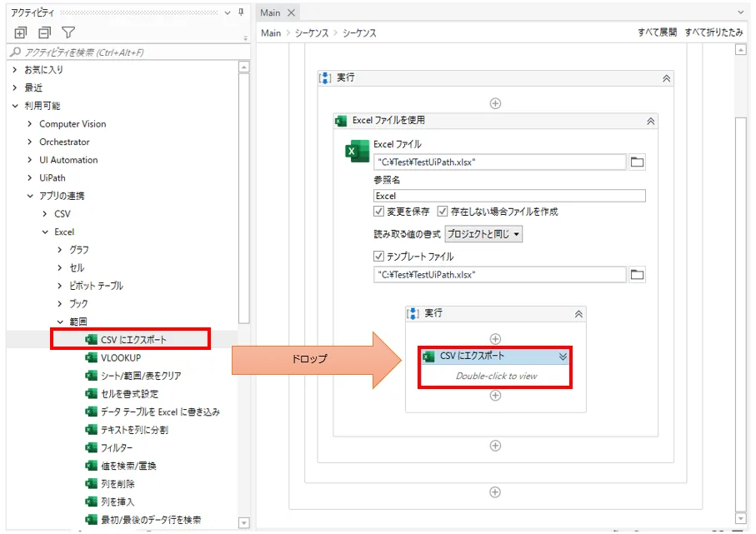Click the expand-all icon in Activities panel toolbar
756x534 pixels.
click(x=22, y=33)
